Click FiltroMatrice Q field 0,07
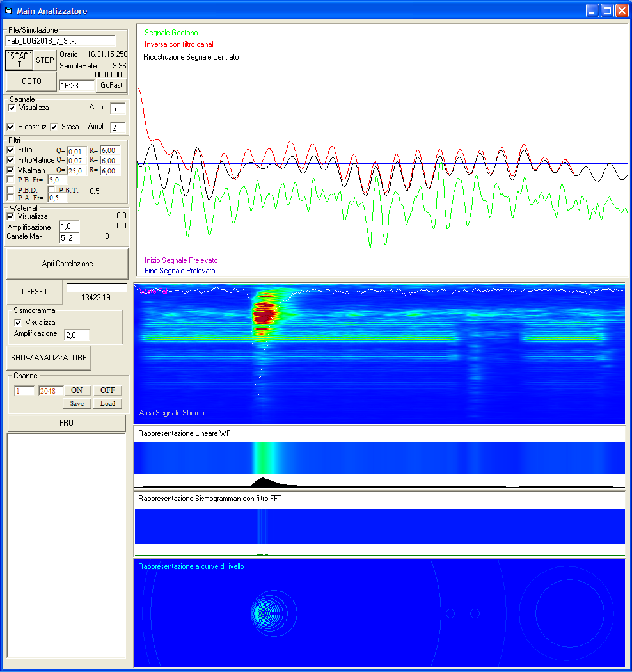Viewport: 632px width, 672px height. coord(77,161)
